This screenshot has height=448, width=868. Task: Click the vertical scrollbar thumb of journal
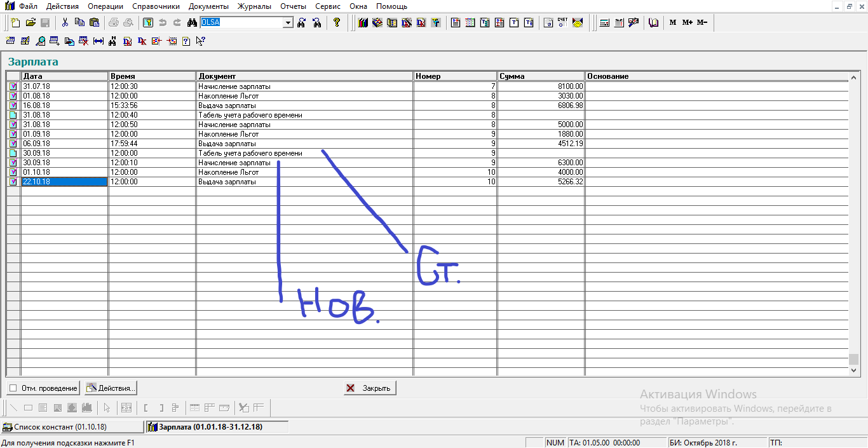click(x=854, y=359)
